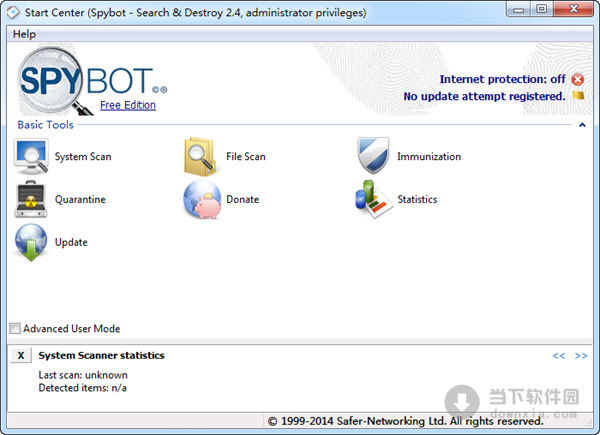Click the red Internet protection off icon
Screen dimensions: 600x435
pyautogui.click(x=578, y=79)
